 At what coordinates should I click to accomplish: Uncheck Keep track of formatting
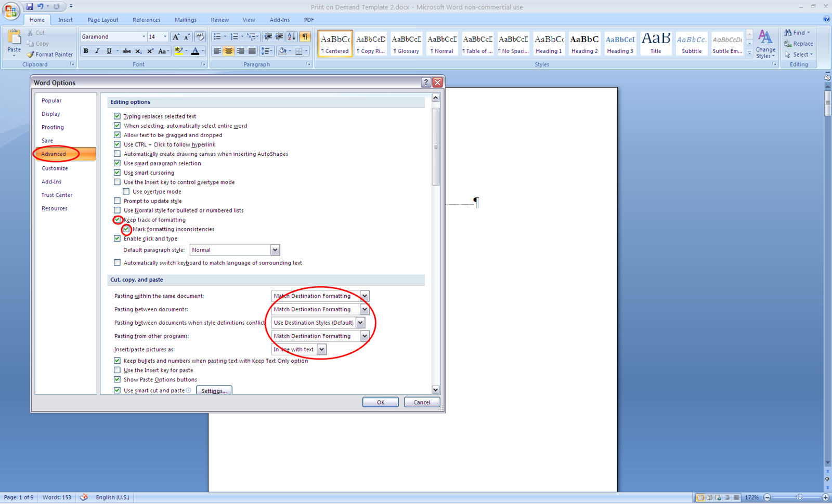coord(117,219)
